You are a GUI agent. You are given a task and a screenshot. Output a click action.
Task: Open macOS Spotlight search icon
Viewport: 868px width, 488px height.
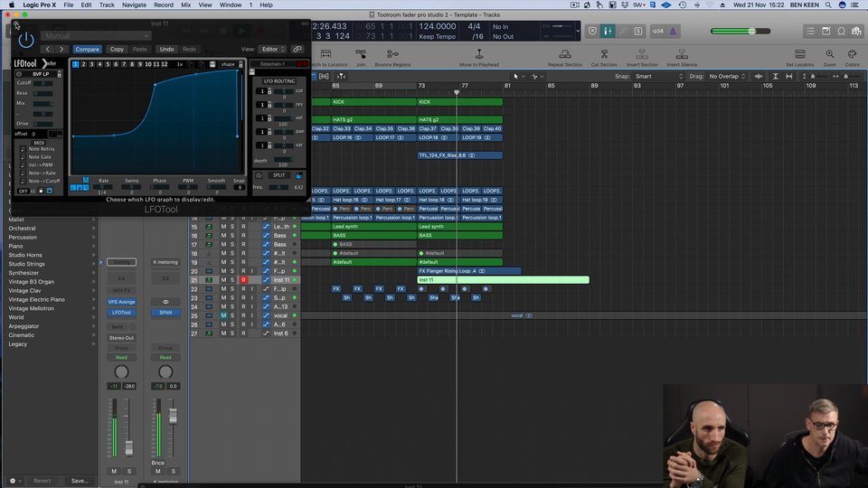coord(828,5)
